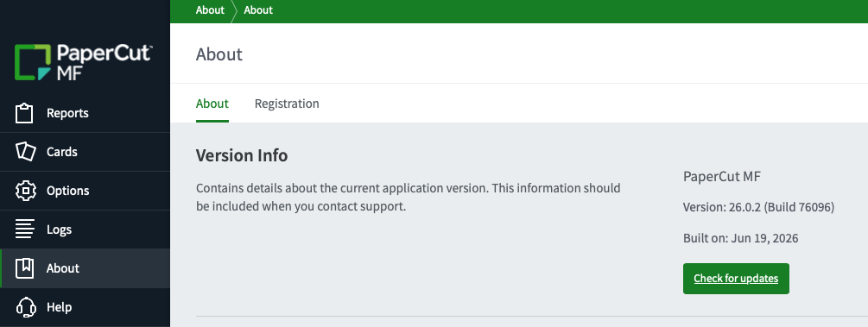
Task: Open Help from the sidebar
Action: tap(86, 307)
